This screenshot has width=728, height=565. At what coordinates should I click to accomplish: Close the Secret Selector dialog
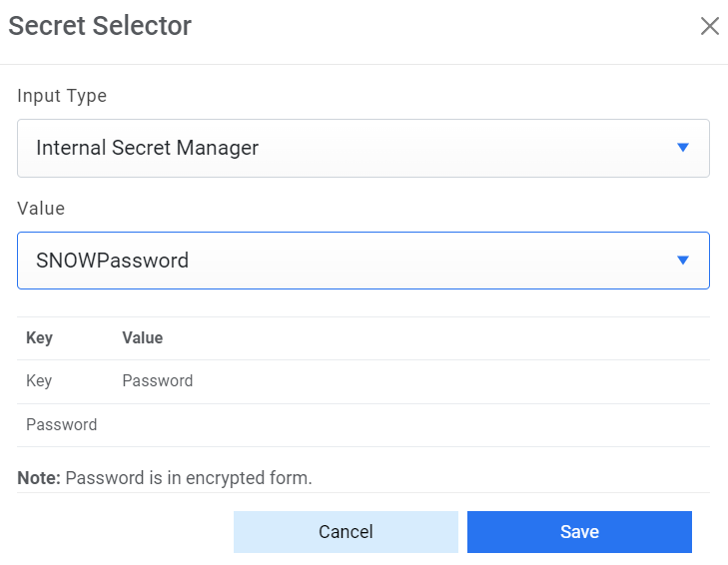(x=709, y=26)
